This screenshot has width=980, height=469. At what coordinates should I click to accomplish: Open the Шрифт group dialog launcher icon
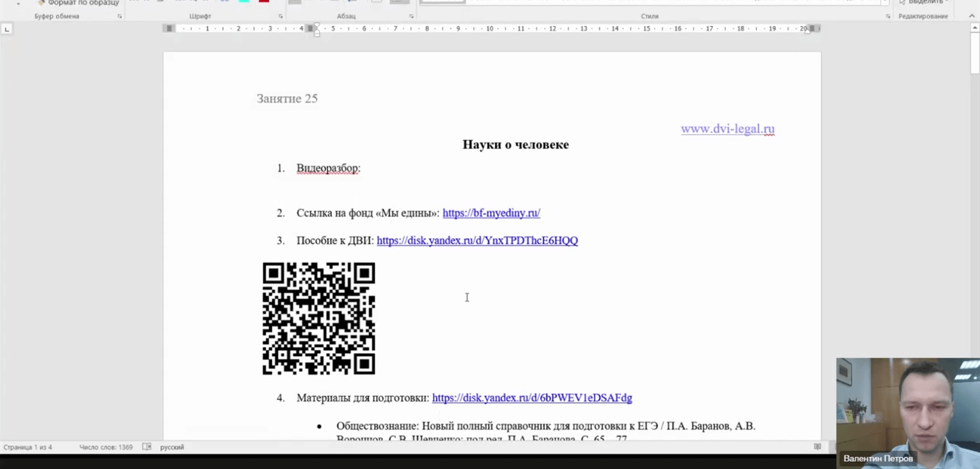pos(281,16)
